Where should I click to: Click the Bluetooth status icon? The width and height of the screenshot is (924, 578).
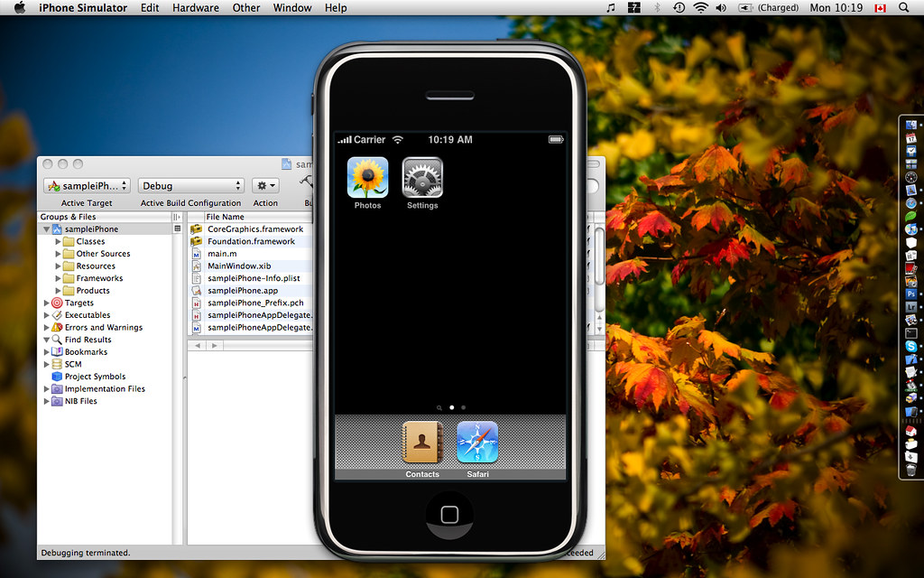[x=657, y=7]
